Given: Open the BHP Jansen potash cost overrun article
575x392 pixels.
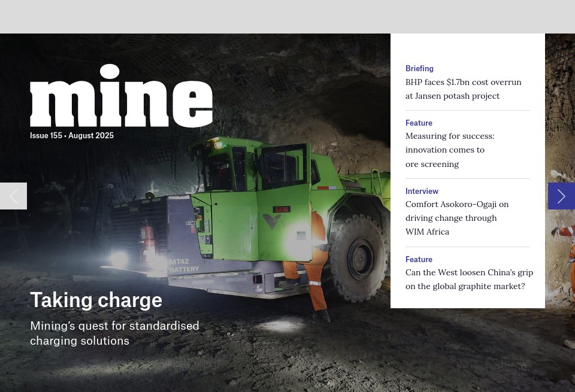Looking at the screenshot, I should click(x=463, y=89).
